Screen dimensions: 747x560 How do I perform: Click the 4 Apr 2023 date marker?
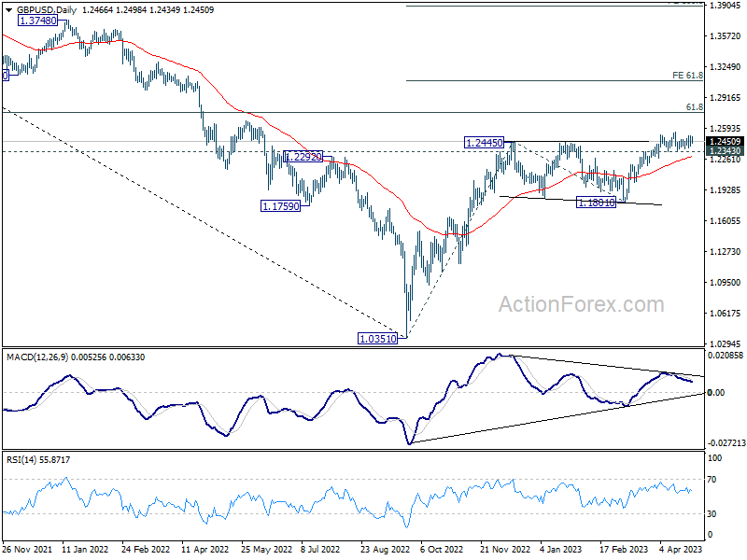pyautogui.click(x=681, y=549)
